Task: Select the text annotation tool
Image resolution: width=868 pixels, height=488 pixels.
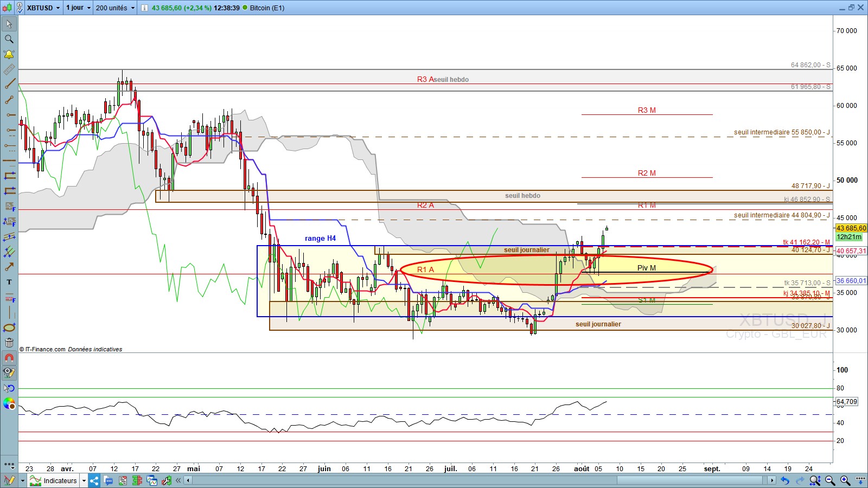Action: click(9, 282)
